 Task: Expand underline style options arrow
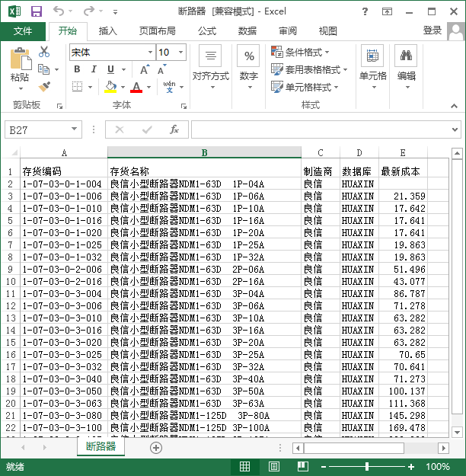click(123, 70)
